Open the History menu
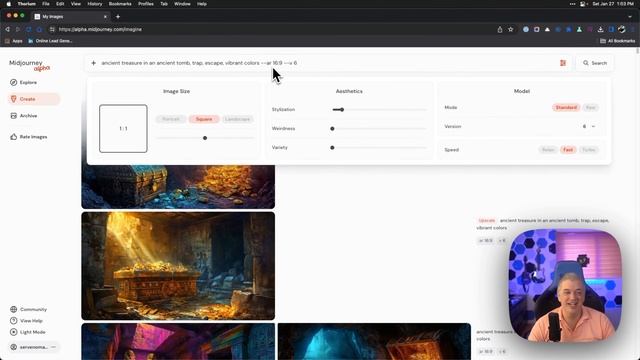Viewport: 640px width, 360px height. point(95,4)
